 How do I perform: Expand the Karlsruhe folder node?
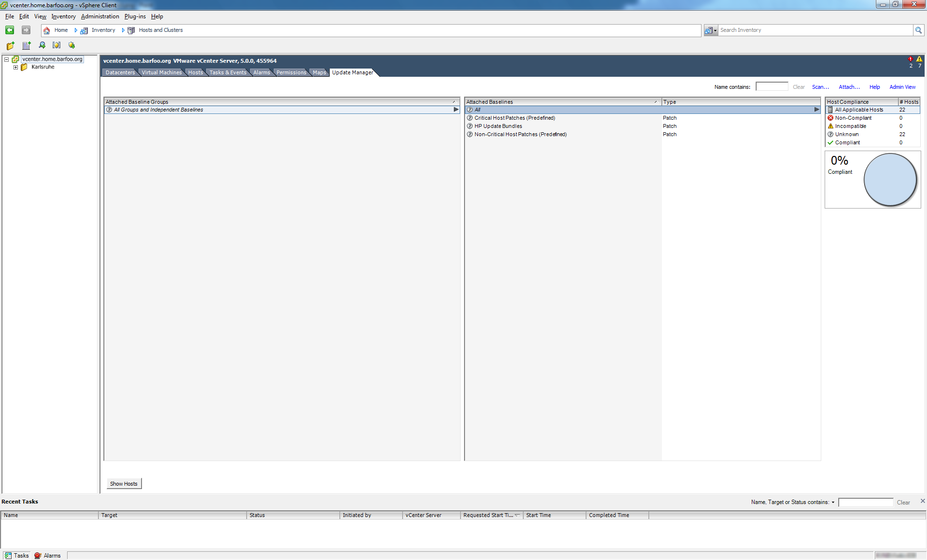15,67
